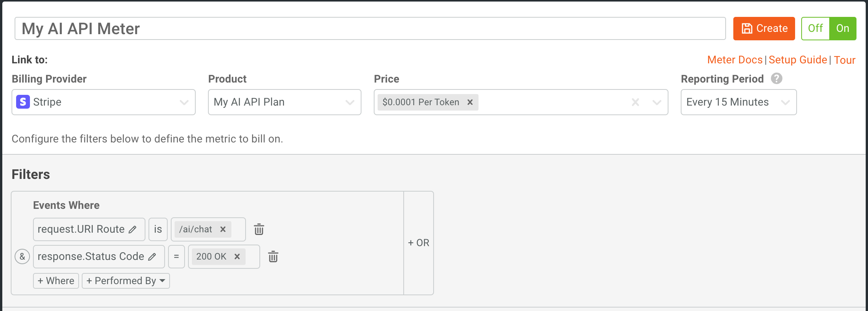Open the Product dropdown
The width and height of the screenshot is (868, 311).
(x=349, y=102)
